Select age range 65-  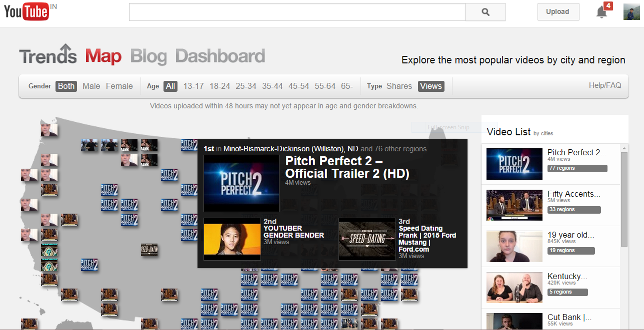[347, 86]
